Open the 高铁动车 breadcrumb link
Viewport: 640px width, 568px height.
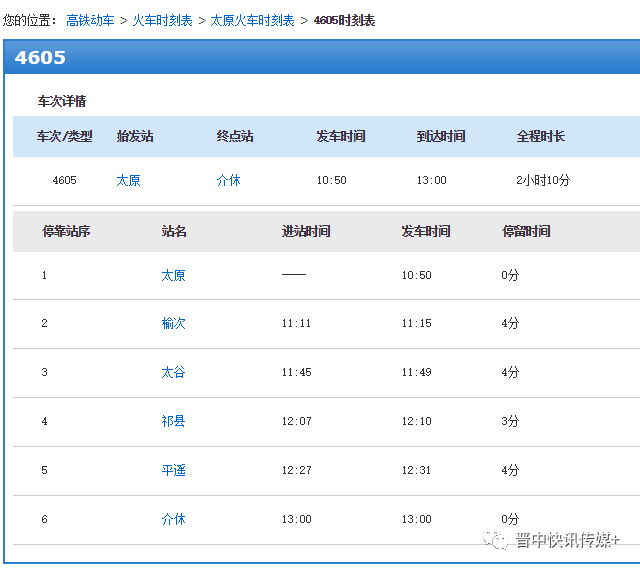[x=90, y=20]
